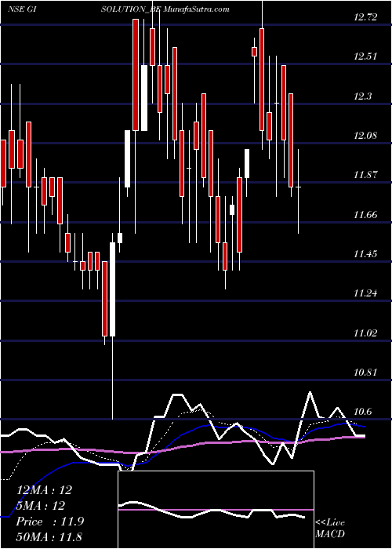
Task: Click the 11.02 price axis label
Action: click(365, 333)
